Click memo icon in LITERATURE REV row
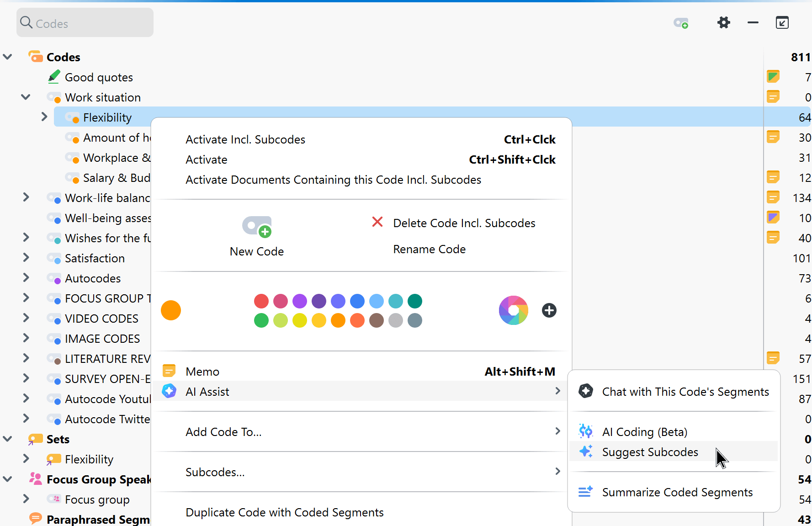The width and height of the screenshot is (812, 526). pos(773,358)
